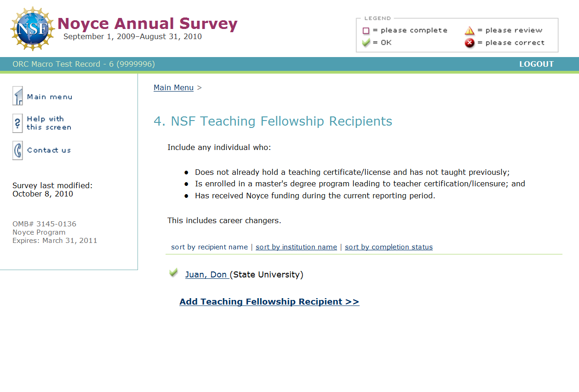Open 'Help with this screen' sidebar text
This screenshot has height=392, width=579.
click(49, 123)
